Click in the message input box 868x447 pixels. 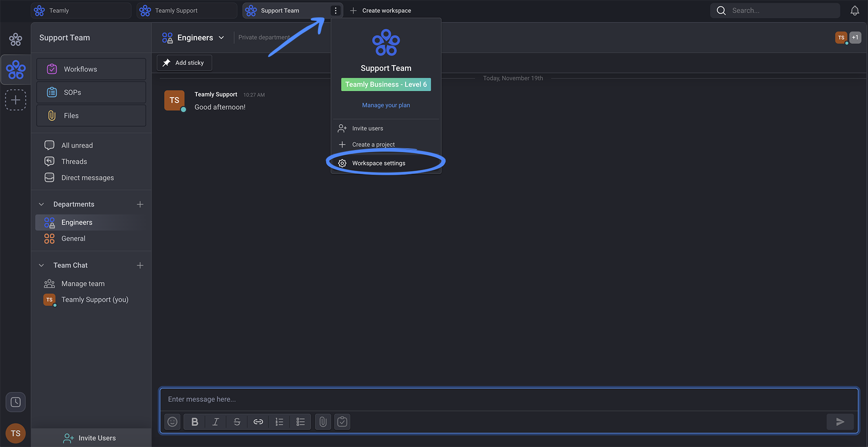click(x=509, y=400)
